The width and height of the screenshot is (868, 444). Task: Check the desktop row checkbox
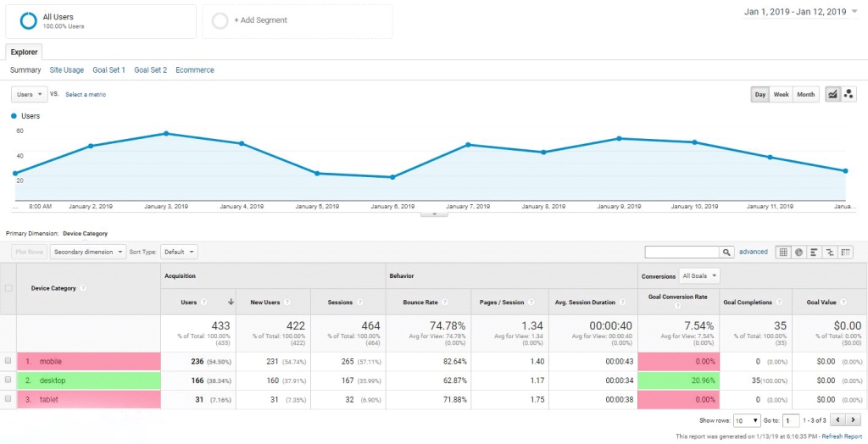click(8, 380)
